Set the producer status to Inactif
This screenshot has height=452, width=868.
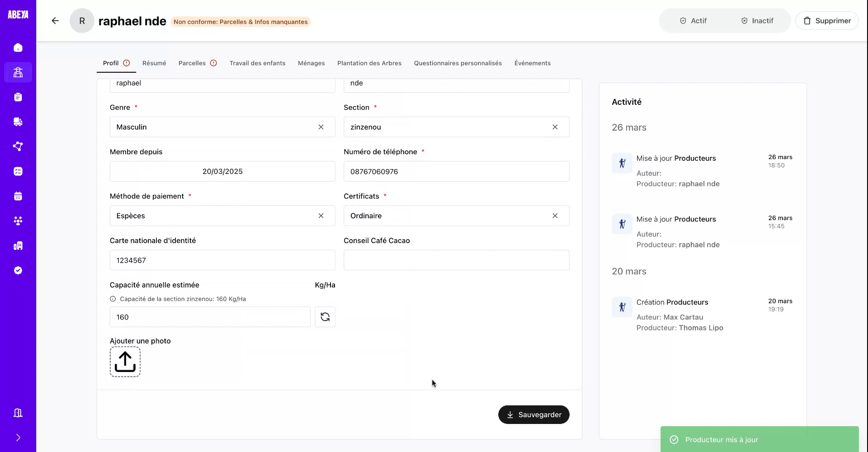757,20
